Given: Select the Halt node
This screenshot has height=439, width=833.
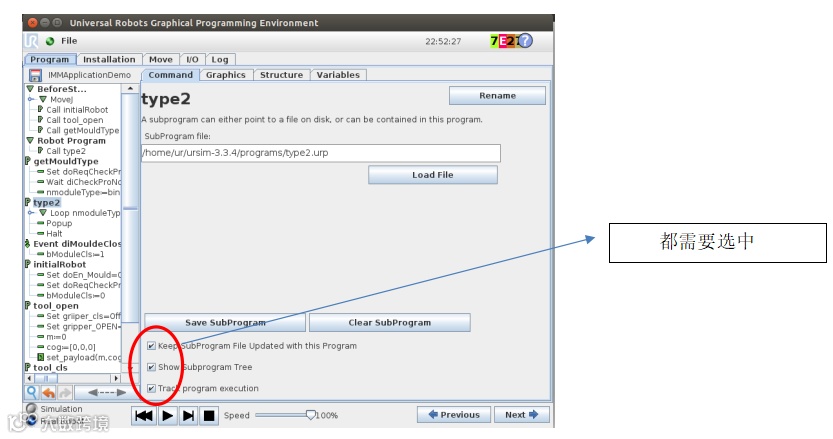Looking at the screenshot, I should pos(54,233).
